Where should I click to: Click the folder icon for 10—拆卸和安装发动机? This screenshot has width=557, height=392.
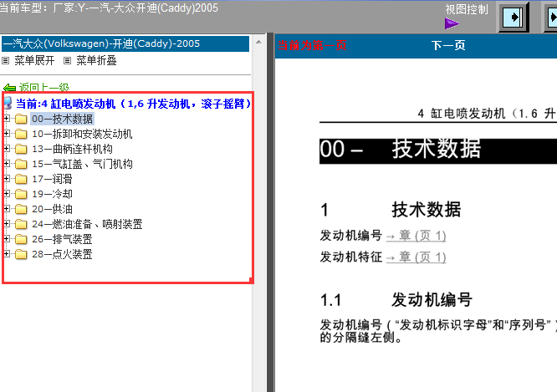click(21, 134)
